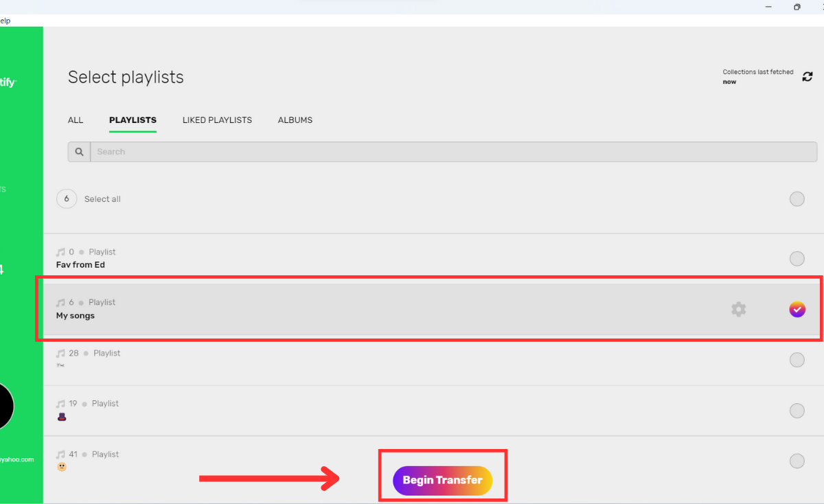Click music note icon of the 28-track playlist
The width and height of the screenshot is (824, 504).
coord(60,353)
